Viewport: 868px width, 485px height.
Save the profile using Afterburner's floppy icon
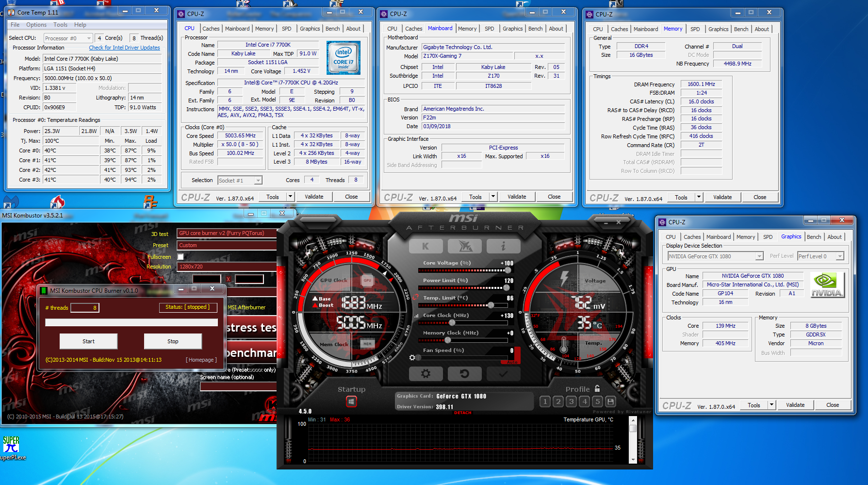tap(611, 401)
